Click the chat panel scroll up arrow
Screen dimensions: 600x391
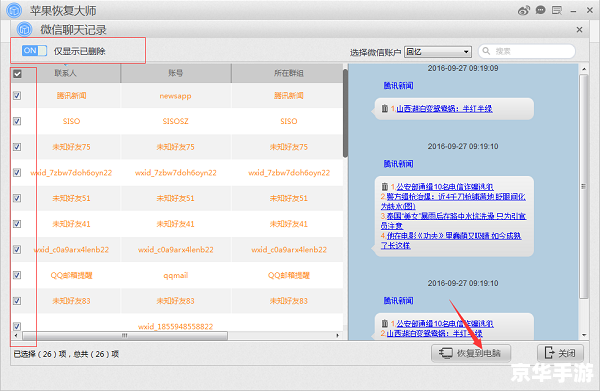(x=584, y=69)
